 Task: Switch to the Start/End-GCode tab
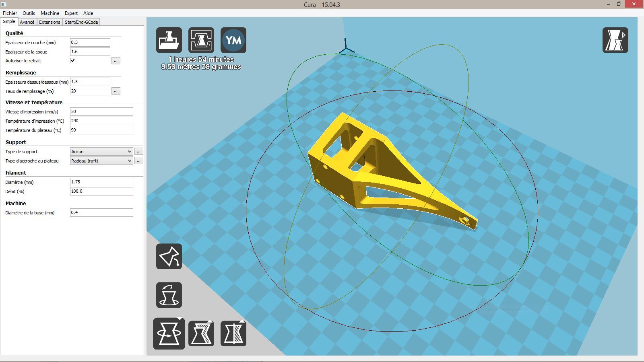[81, 22]
